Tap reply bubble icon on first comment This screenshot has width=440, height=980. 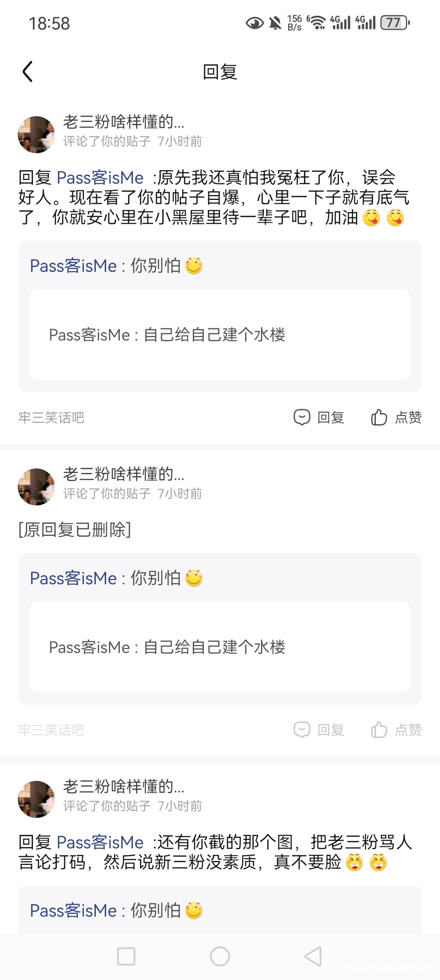point(302,417)
